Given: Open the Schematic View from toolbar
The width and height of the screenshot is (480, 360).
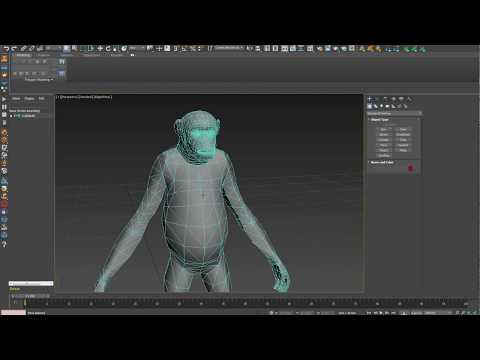Looking at the screenshot, I should click(301, 49).
